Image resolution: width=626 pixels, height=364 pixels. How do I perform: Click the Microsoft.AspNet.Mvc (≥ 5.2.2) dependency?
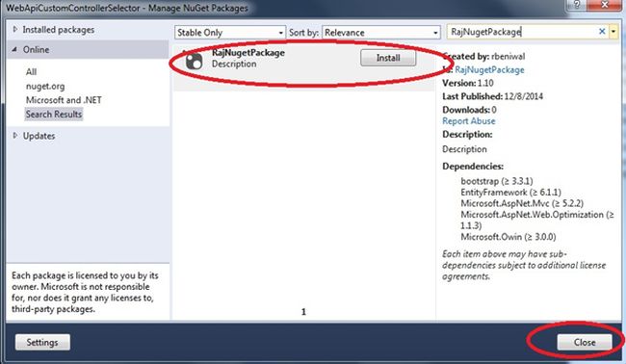(522, 203)
